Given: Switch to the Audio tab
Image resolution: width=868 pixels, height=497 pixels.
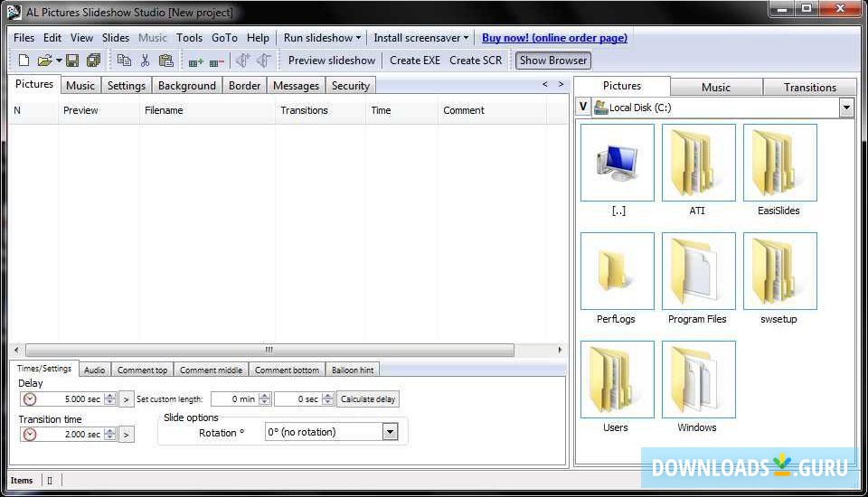Looking at the screenshot, I should click(x=95, y=370).
